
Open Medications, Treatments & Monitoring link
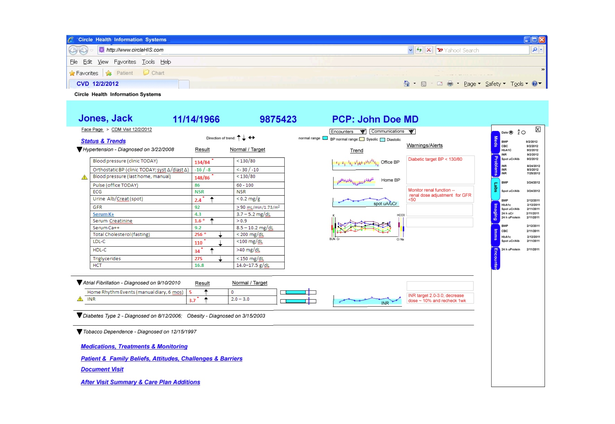[x=134, y=346]
